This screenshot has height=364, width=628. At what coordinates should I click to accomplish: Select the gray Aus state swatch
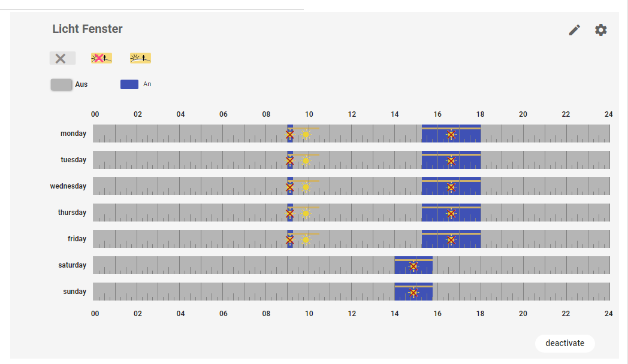click(x=61, y=84)
